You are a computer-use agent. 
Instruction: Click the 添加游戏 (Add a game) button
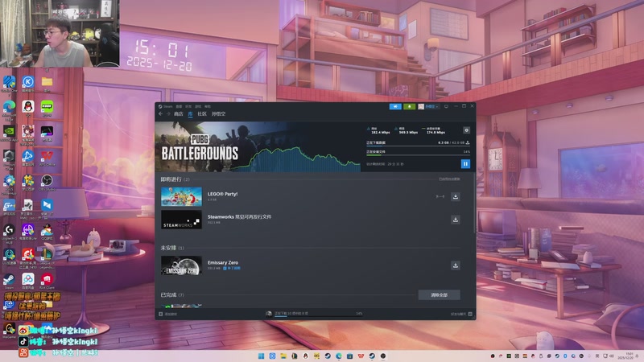pyautogui.click(x=168, y=314)
